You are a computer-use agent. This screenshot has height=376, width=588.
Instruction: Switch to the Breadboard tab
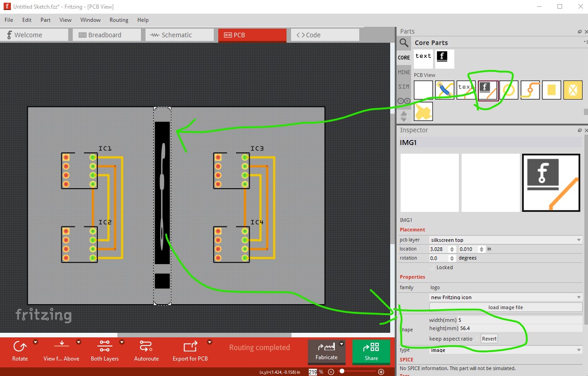(x=105, y=35)
